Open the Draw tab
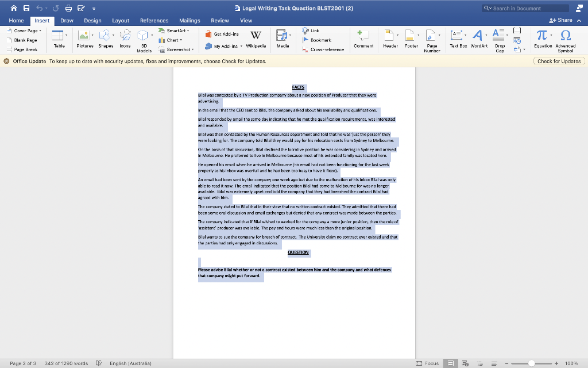 [x=67, y=21]
